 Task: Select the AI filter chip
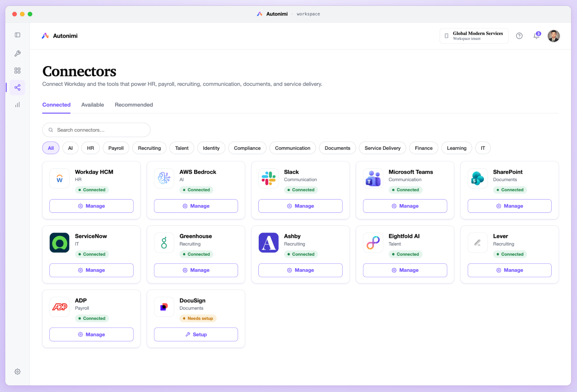[70, 148]
